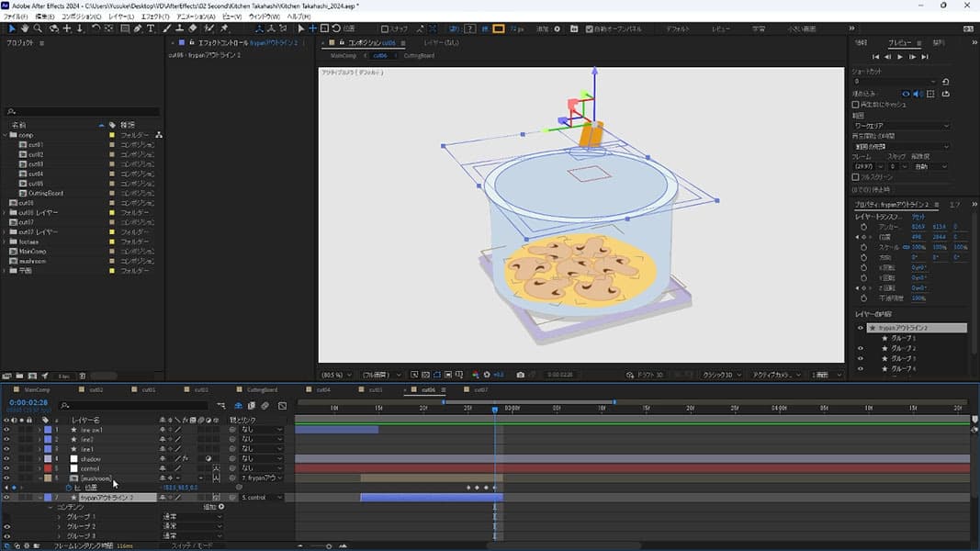980x551 pixels.
Task: Select the Selection arrow tool
Action: 12,28
